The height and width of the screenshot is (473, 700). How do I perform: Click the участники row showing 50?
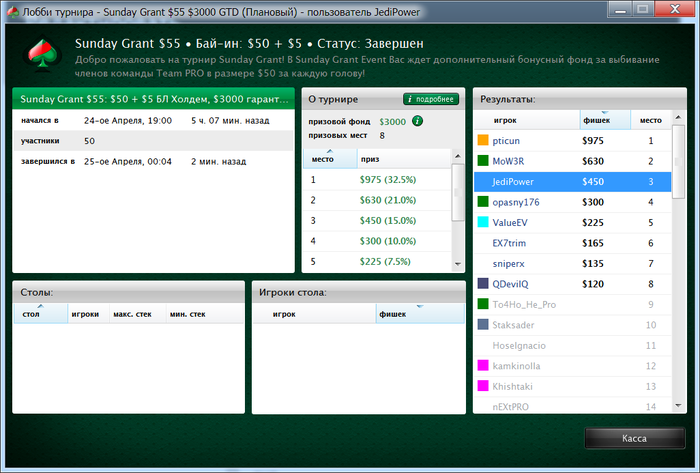click(x=154, y=141)
